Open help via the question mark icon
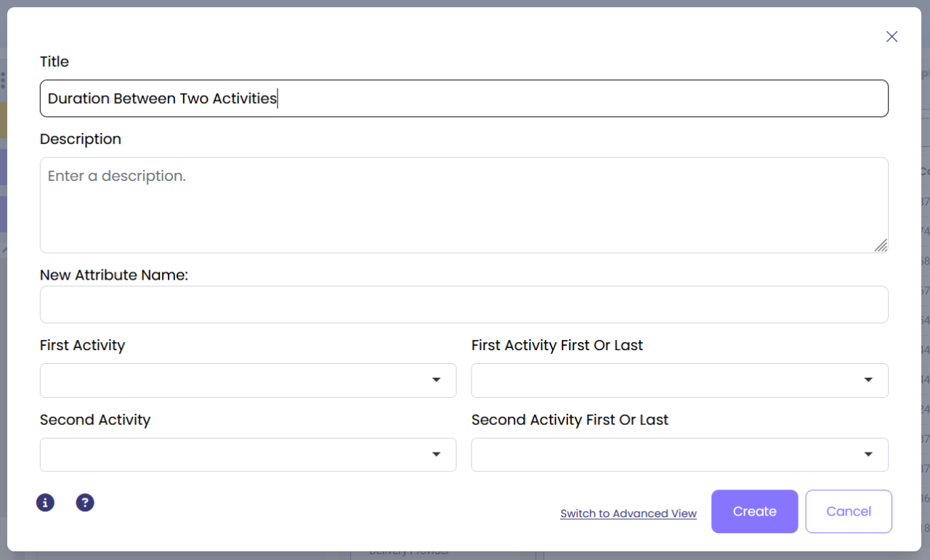Screen dimensions: 930x560 click(85, 503)
